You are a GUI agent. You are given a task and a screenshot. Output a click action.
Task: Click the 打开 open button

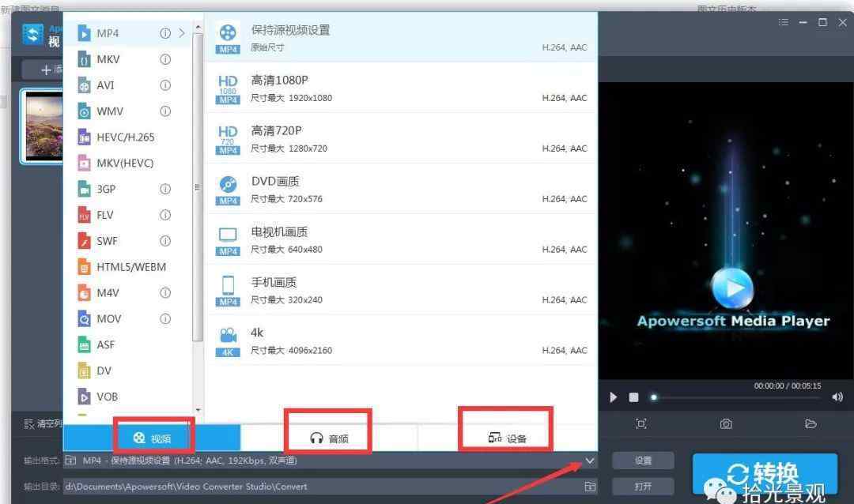pyautogui.click(x=643, y=486)
